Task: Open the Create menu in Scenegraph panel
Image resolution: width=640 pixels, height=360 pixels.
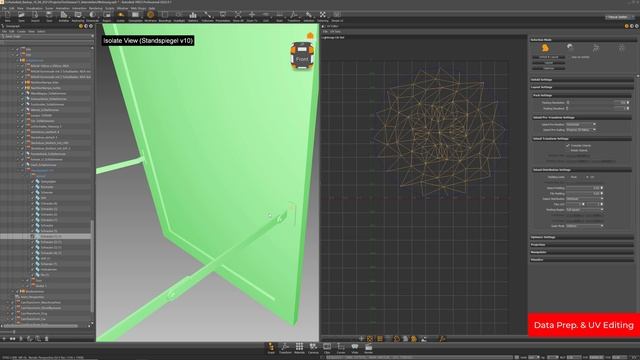Action: [x=21, y=31]
